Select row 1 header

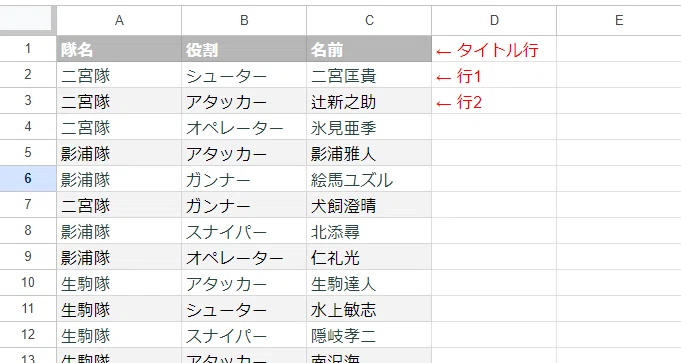tap(28, 49)
